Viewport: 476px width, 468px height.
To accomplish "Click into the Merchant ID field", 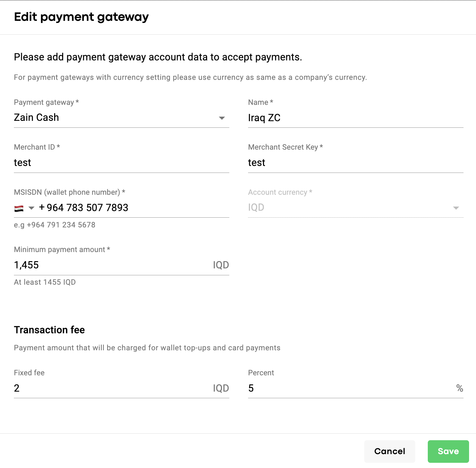I will tap(121, 163).
